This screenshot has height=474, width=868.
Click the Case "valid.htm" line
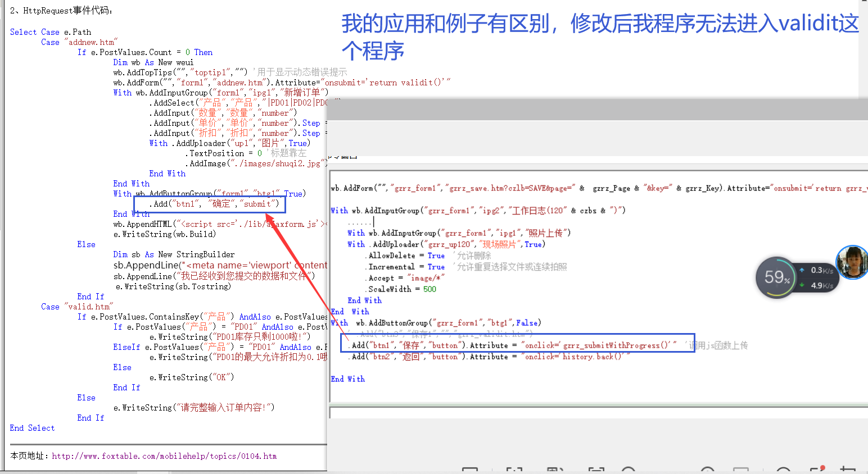(x=77, y=307)
